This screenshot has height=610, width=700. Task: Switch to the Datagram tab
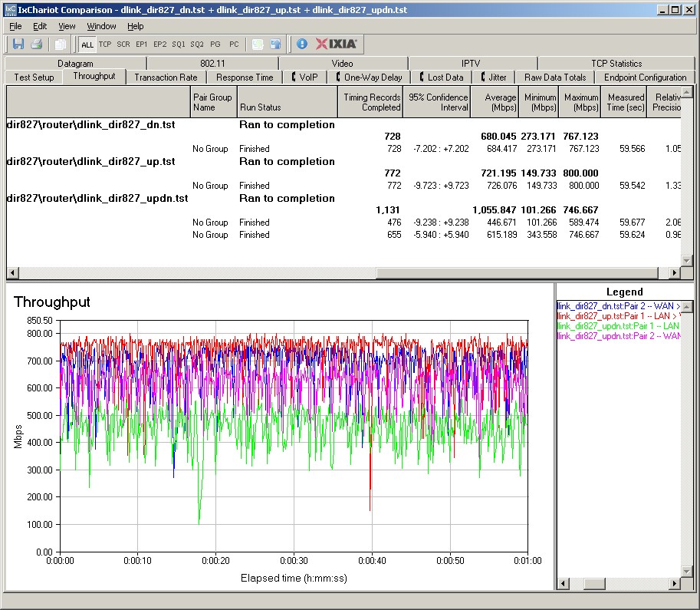tap(75, 64)
